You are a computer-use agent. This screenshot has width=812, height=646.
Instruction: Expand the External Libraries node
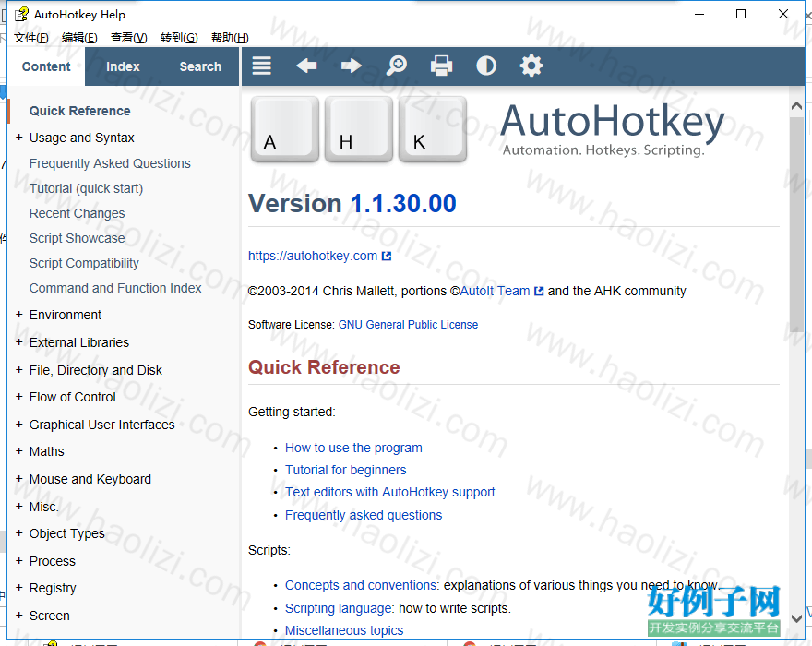point(19,341)
